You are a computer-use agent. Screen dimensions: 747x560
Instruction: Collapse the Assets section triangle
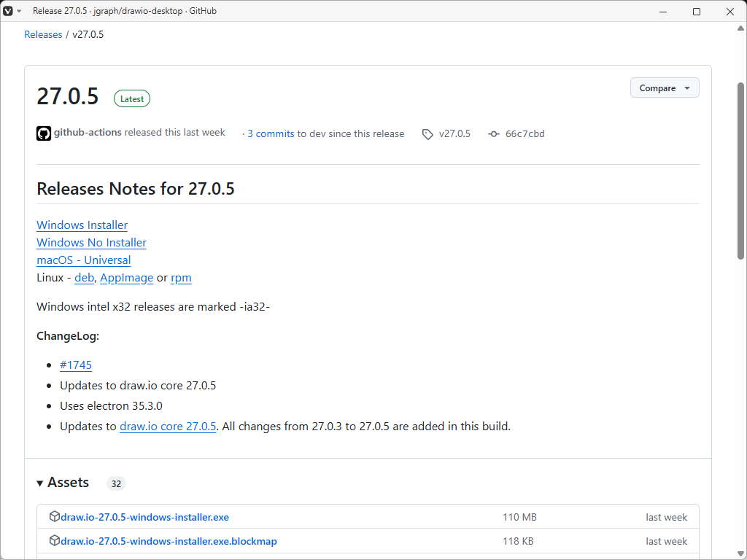pos(40,483)
